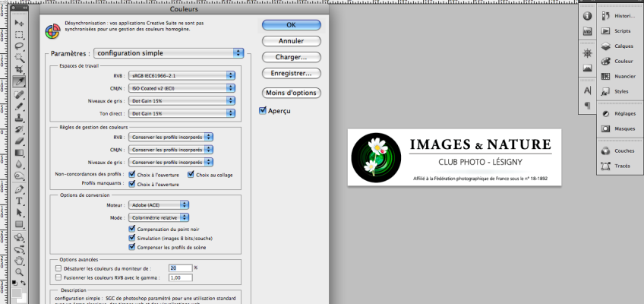This screenshot has height=304, width=644.
Task: Enable Désaturer les couleurs du moniteur
Action: coord(59,268)
